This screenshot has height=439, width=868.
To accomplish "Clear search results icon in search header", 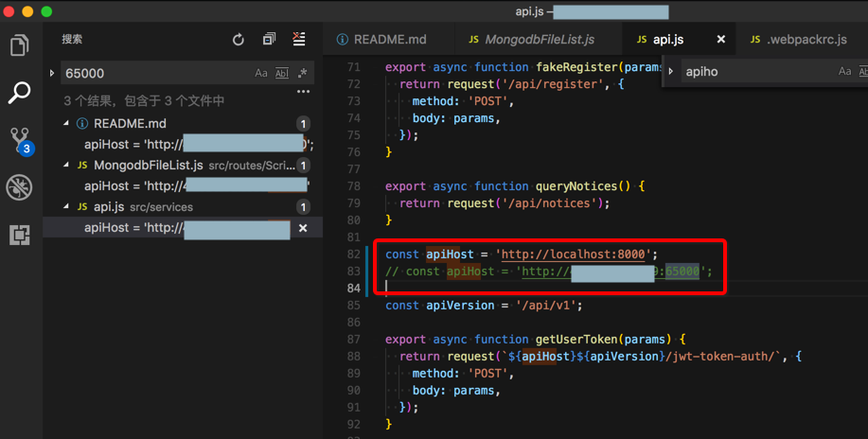I will click(299, 40).
